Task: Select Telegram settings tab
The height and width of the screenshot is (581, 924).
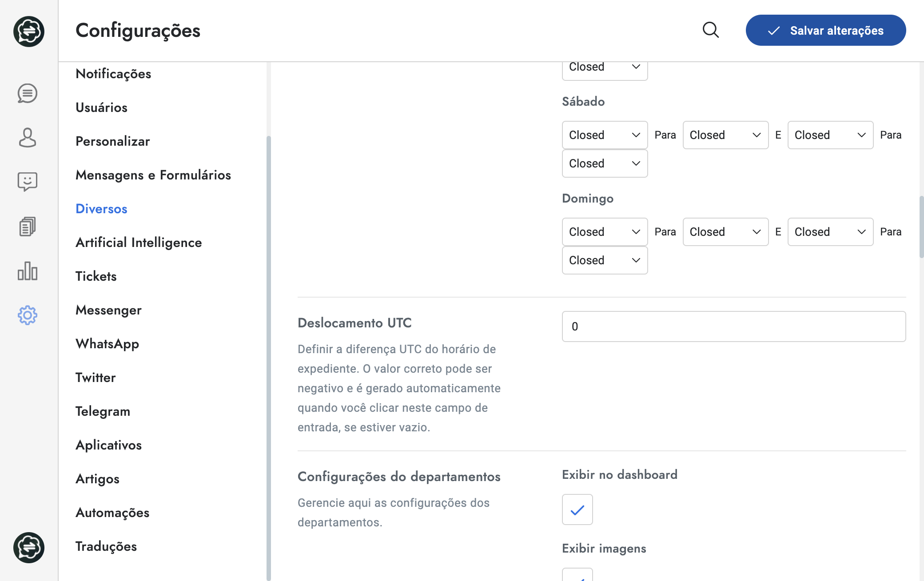Action: [103, 411]
